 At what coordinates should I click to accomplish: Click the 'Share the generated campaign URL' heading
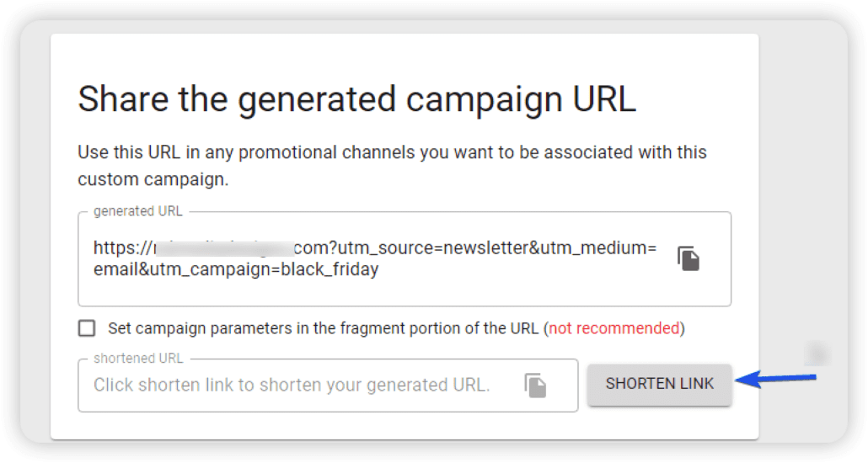coord(357,99)
